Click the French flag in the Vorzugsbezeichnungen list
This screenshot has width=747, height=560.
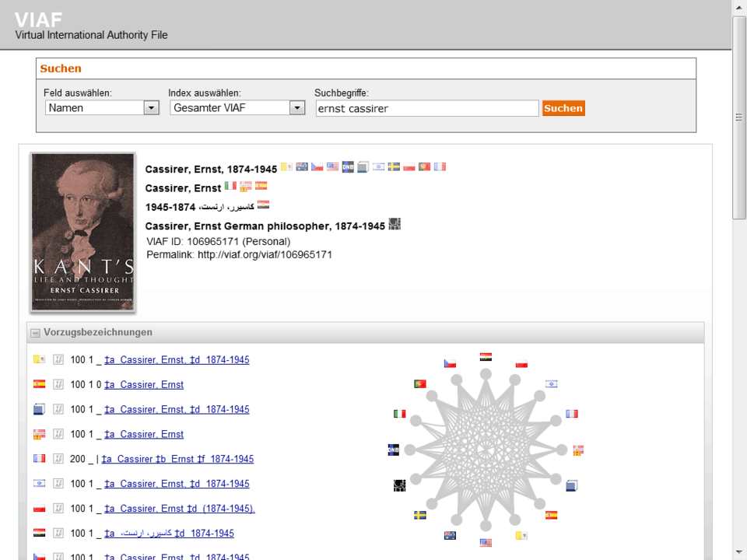pos(39,459)
